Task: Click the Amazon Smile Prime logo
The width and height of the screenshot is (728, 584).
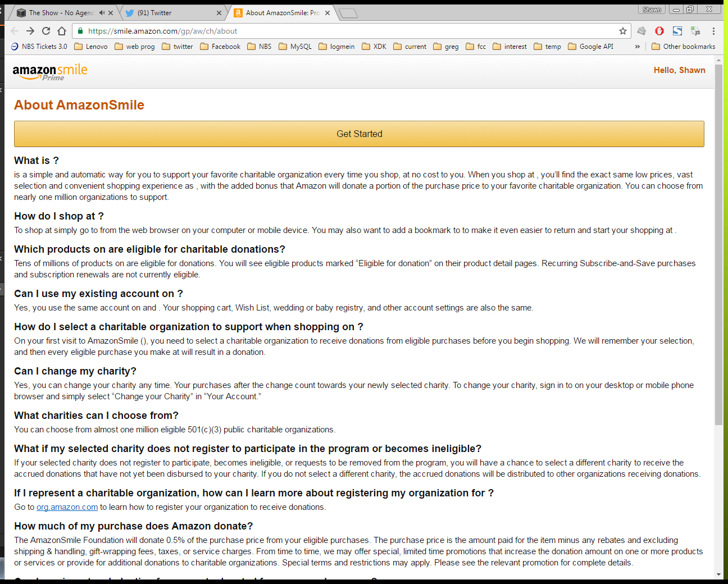Action: (50, 71)
